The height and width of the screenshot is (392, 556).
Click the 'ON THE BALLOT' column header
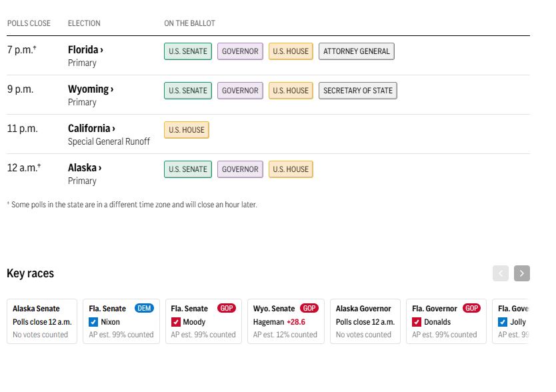click(189, 23)
